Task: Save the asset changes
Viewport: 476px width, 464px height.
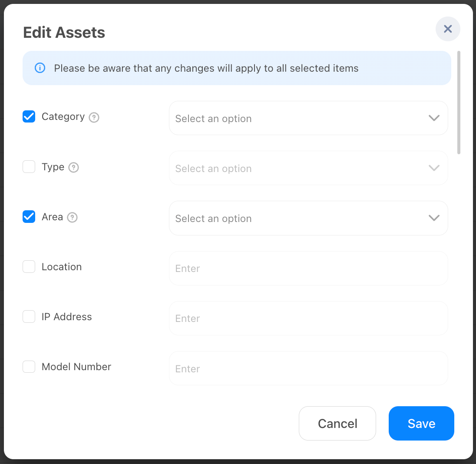Action: point(421,423)
